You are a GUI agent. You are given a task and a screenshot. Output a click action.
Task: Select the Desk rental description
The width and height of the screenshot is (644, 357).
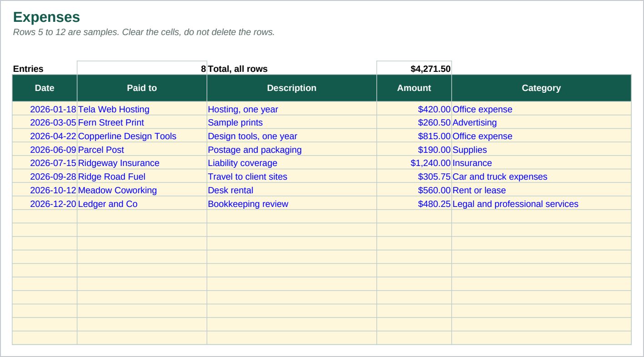pos(292,190)
